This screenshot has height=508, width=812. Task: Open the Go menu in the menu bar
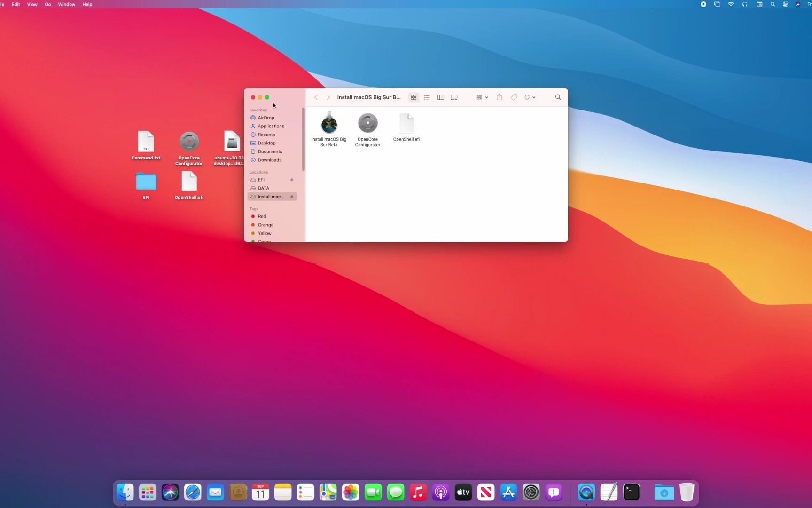47,4
